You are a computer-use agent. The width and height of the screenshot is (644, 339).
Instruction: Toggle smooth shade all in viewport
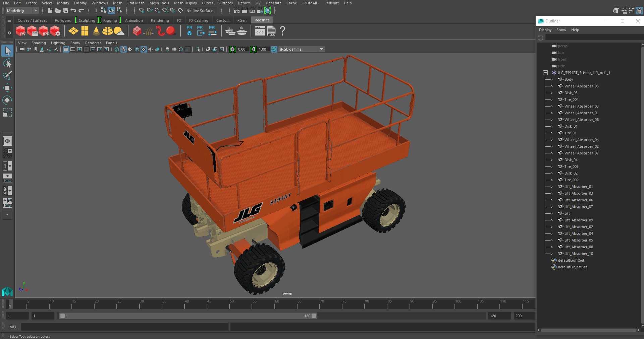coord(123,49)
